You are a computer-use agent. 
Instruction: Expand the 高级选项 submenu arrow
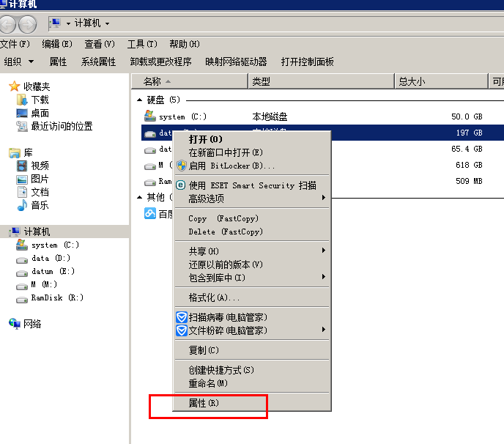coord(323,199)
